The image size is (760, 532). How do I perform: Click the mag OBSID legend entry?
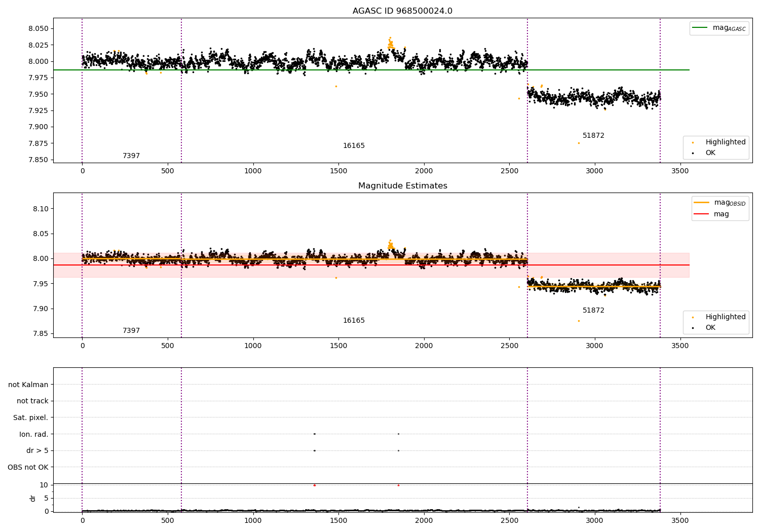719,203
